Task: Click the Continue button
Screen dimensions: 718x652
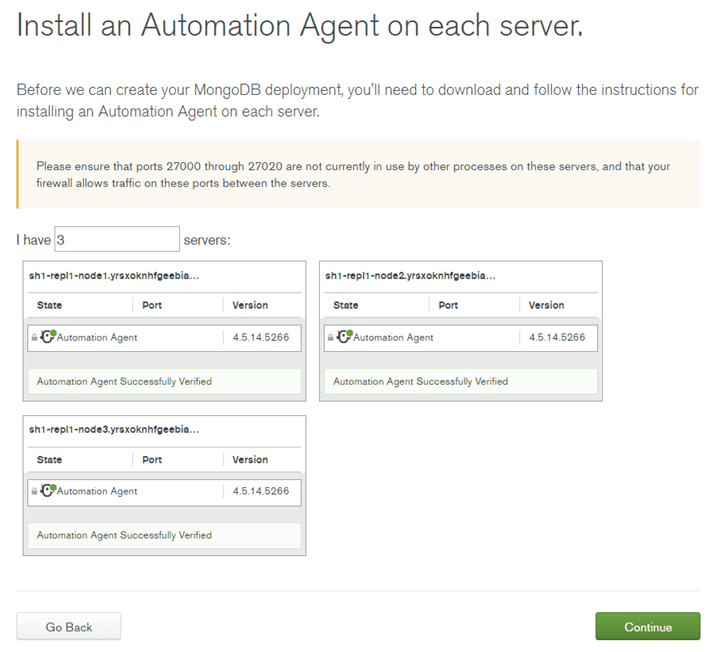Action: [x=648, y=626]
